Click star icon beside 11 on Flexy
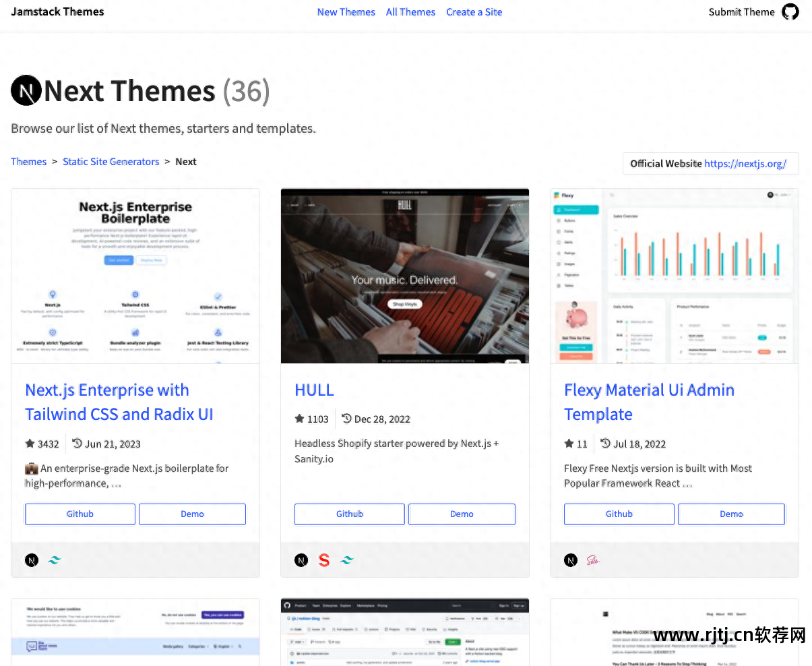The height and width of the screenshot is (666, 812). click(569, 444)
